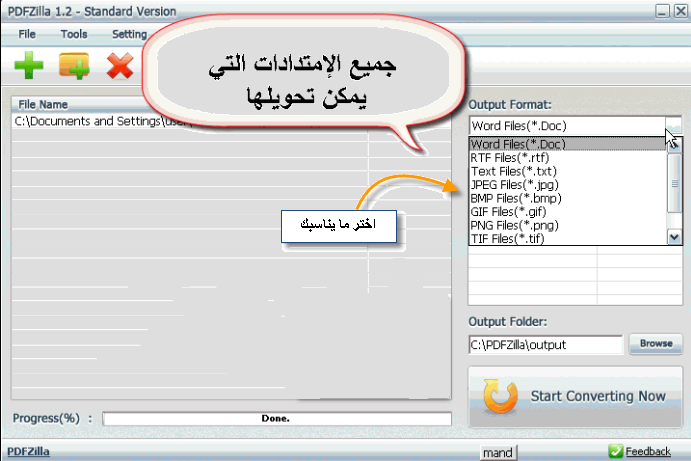The width and height of the screenshot is (691, 461).
Task: Click the Add Folder icon
Action: [x=74, y=66]
